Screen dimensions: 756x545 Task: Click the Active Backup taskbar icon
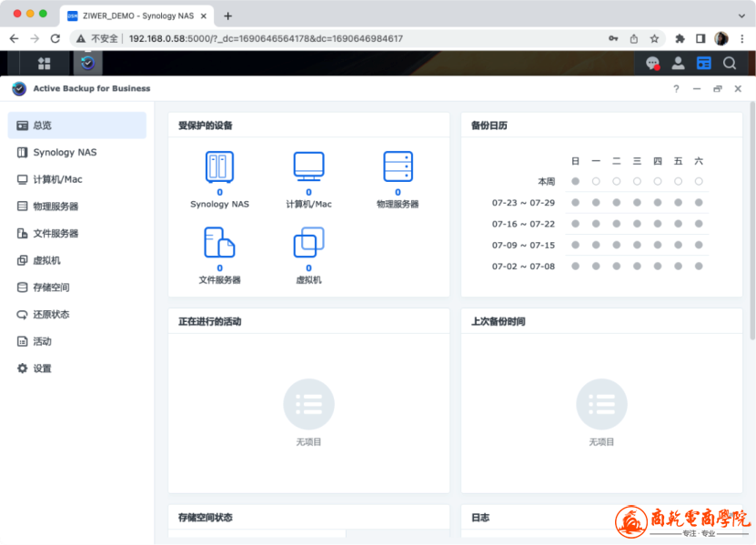click(87, 63)
